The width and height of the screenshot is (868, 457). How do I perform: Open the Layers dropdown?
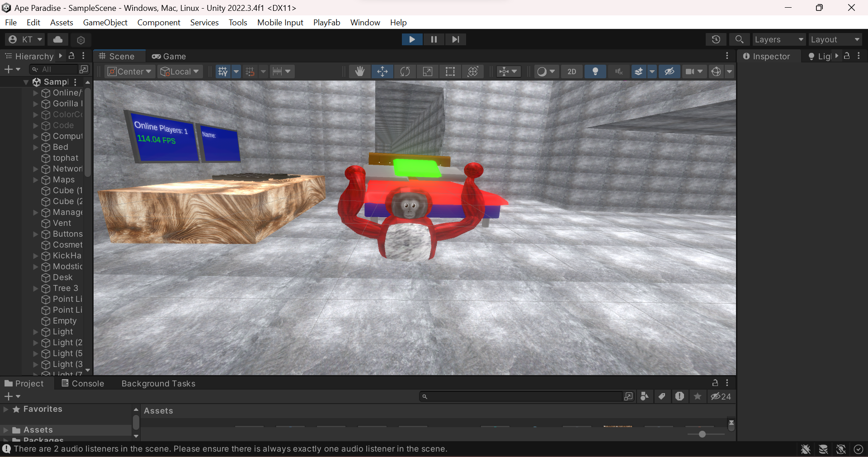[x=779, y=39]
